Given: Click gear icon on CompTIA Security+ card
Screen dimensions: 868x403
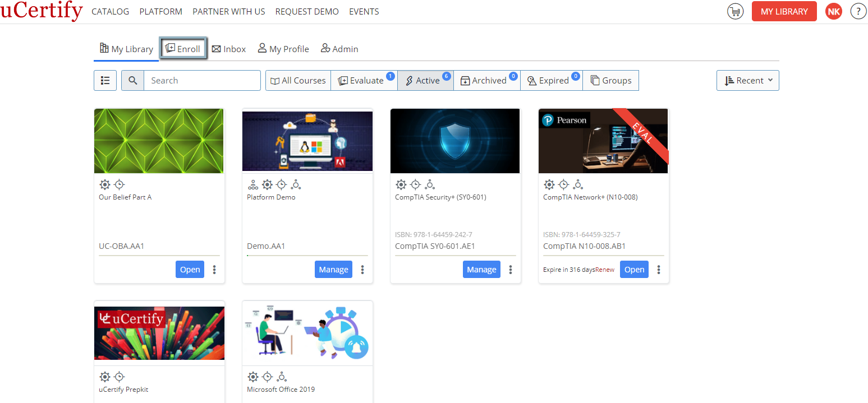Looking at the screenshot, I should [401, 184].
